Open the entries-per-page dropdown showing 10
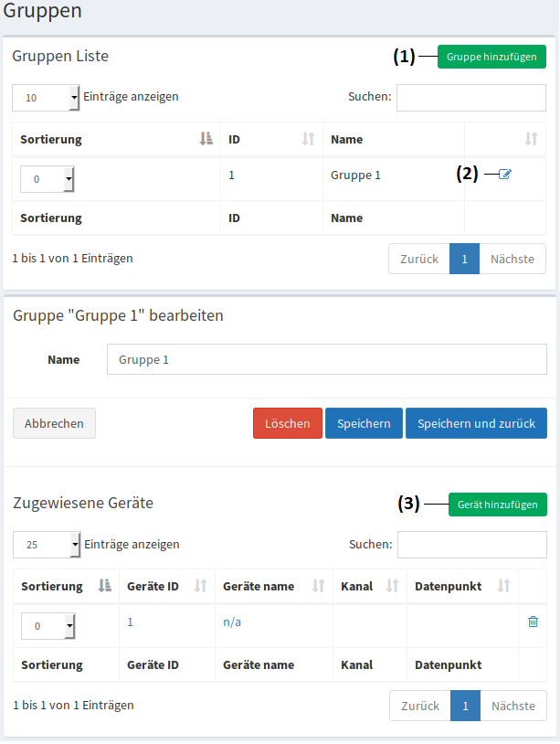The image size is (560, 744). (x=46, y=97)
